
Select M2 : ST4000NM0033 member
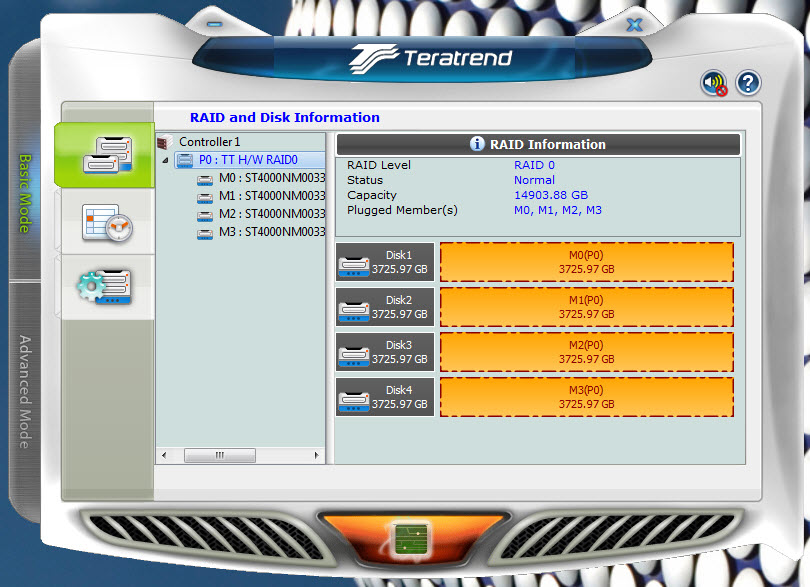pos(272,214)
